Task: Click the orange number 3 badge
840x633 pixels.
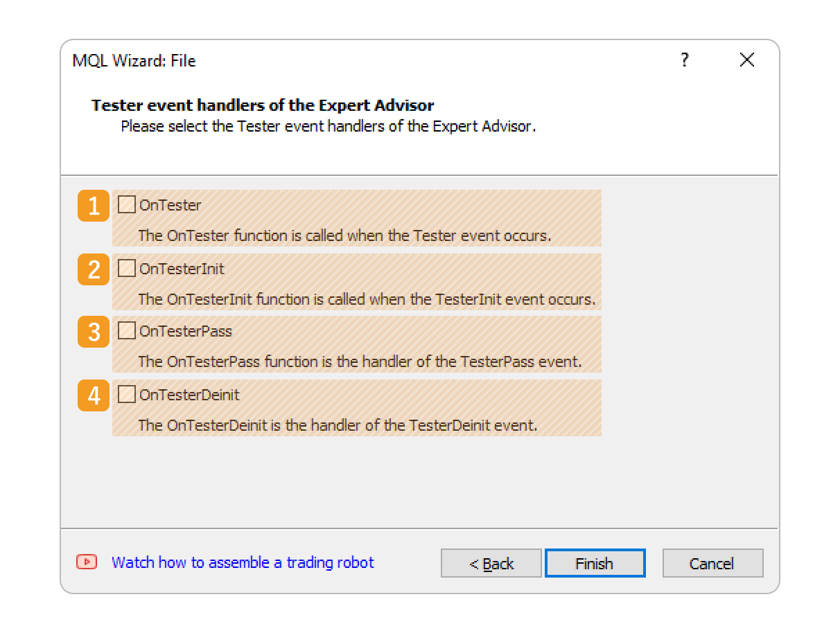Action: [x=94, y=332]
